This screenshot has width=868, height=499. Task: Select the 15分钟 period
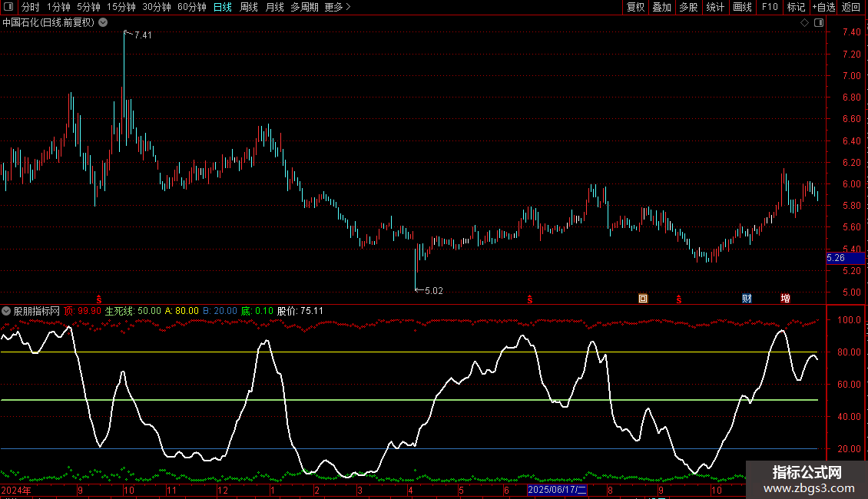point(121,7)
